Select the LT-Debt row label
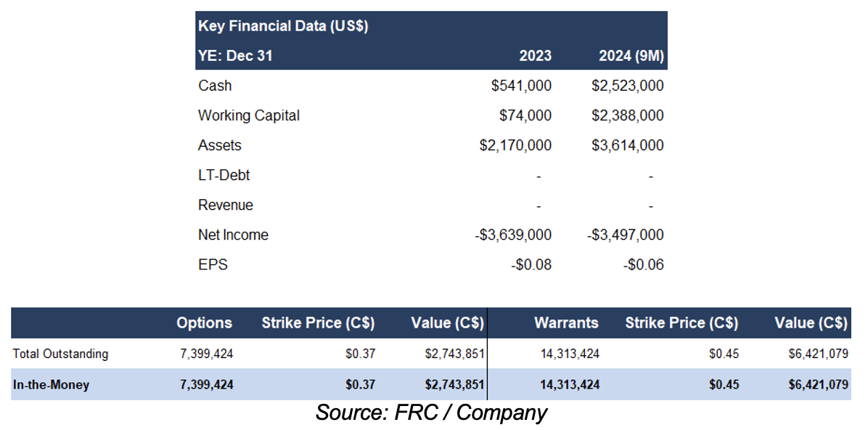This screenshot has width=868, height=430. pos(224,175)
